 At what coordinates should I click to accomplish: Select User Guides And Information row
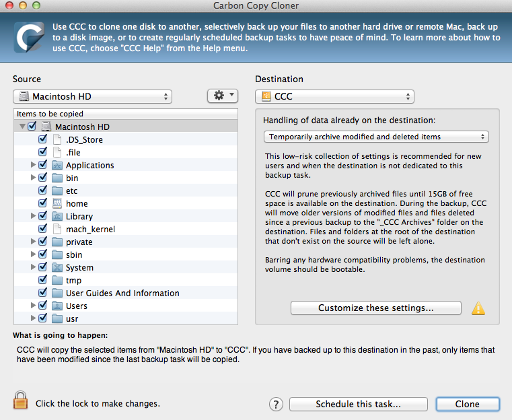click(x=126, y=293)
